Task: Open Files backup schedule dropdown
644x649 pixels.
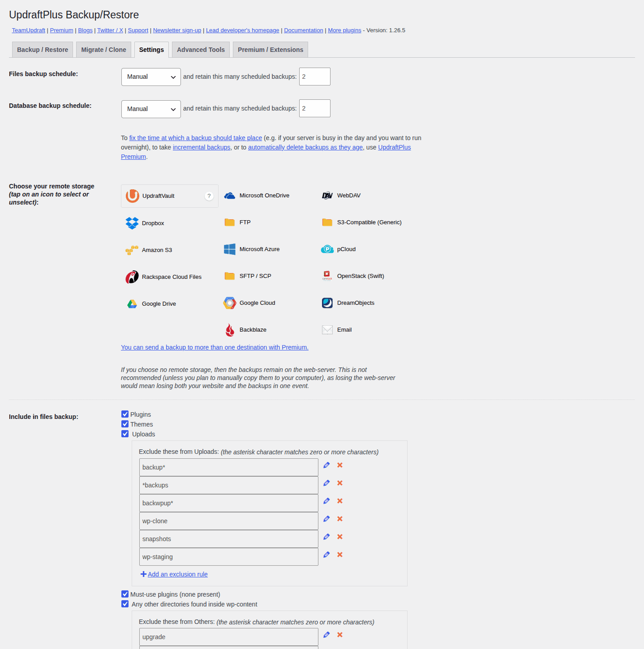Action: click(151, 77)
